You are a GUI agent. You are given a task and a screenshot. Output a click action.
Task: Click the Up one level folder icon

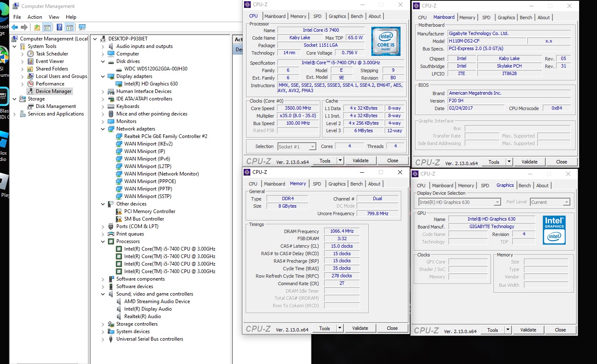click(x=37, y=28)
